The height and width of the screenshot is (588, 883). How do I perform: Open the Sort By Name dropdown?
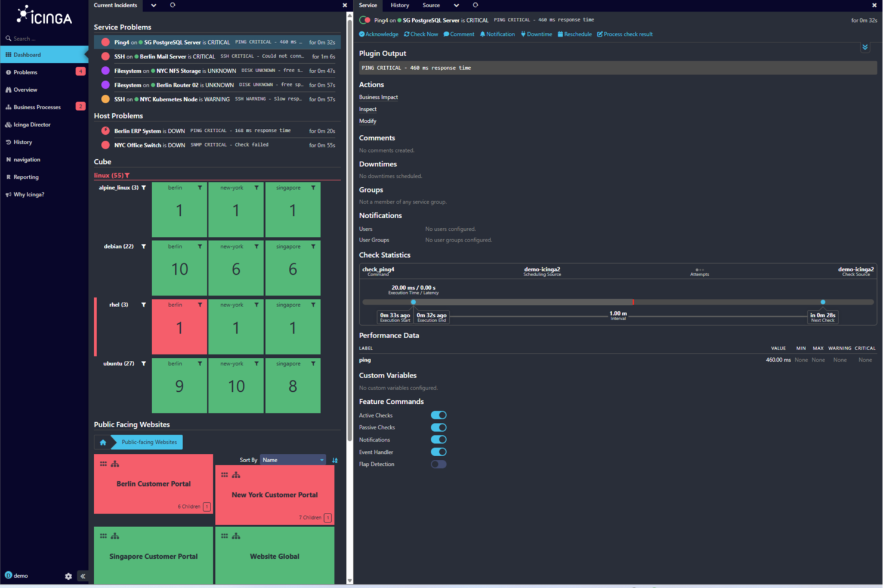tap(293, 460)
